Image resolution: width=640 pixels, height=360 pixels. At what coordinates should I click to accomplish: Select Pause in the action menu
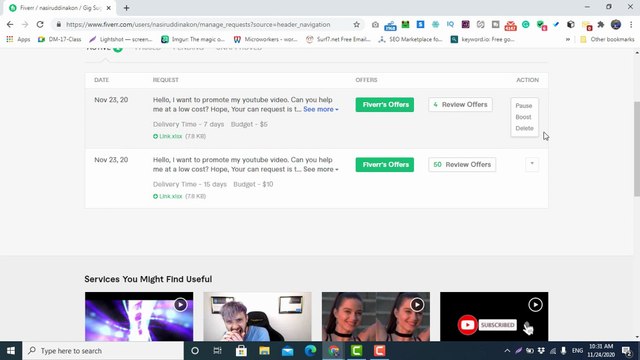coord(524,106)
